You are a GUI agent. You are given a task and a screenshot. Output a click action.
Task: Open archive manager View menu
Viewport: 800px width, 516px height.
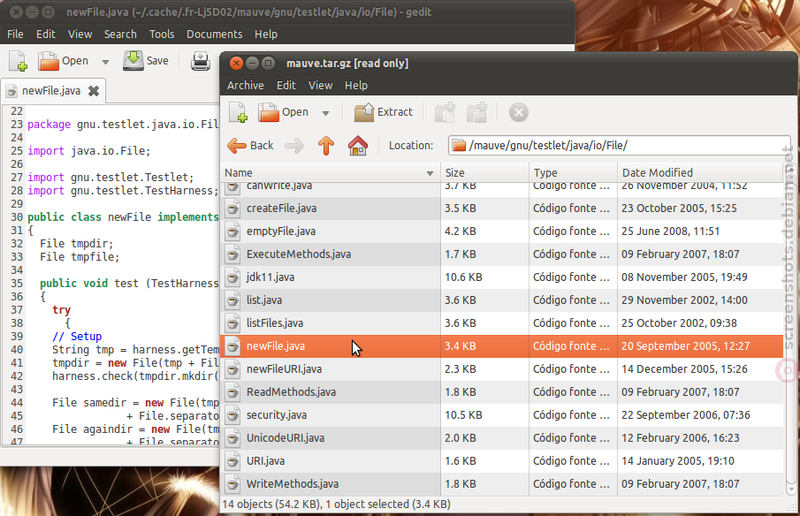click(x=320, y=85)
